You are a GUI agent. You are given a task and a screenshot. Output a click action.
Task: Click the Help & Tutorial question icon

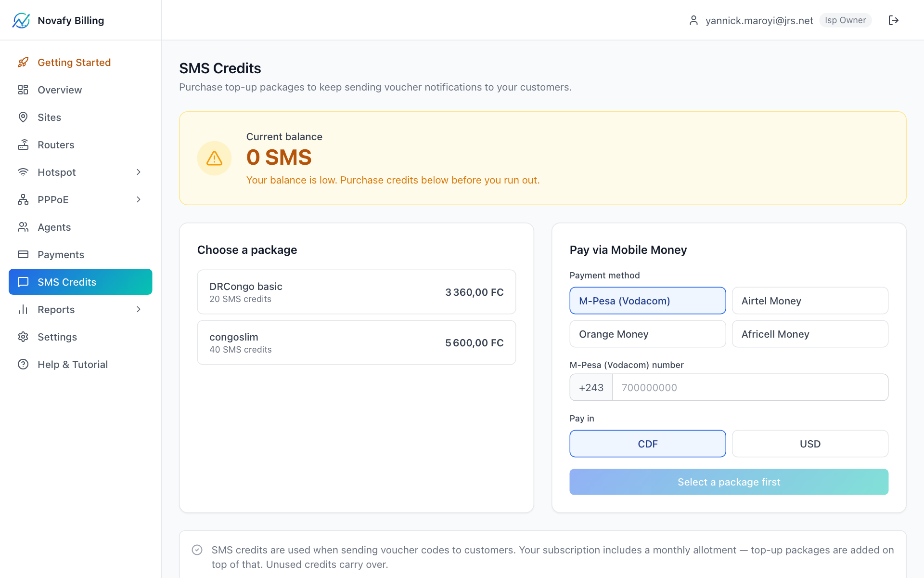[23, 364]
